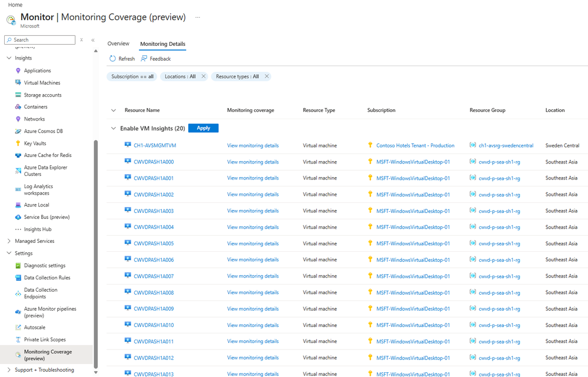View monitoring details for CWVDPASH1A010
Viewport: 588px width, 377px height.
[x=253, y=325]
